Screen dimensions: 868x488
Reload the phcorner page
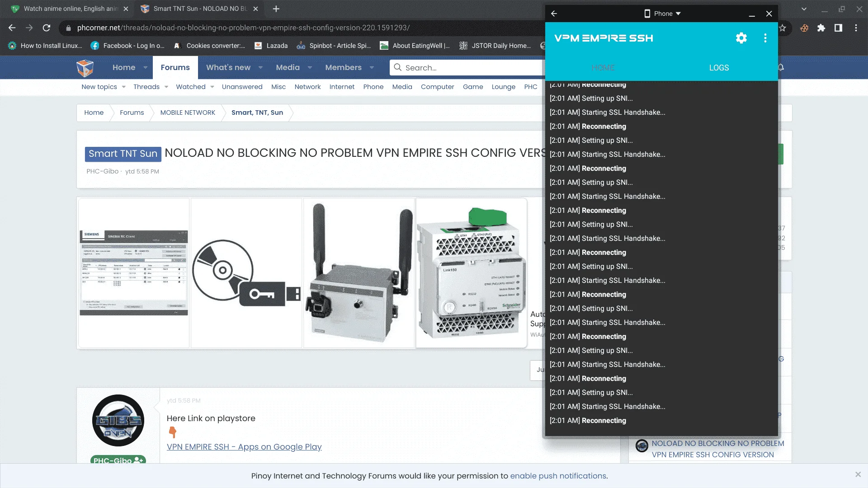(47, 28)
